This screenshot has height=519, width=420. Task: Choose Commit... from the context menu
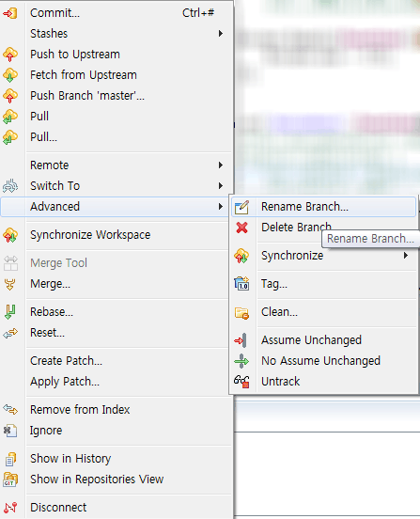117,13
